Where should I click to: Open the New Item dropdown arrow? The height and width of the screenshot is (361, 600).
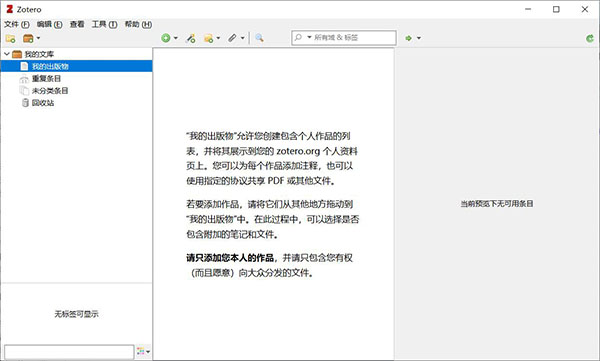click(x=176, y=38)
